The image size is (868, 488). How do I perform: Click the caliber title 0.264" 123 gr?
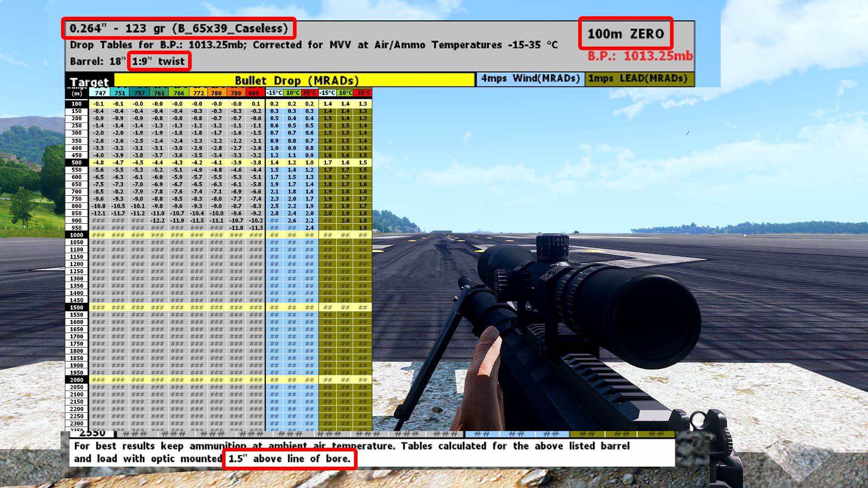tap(179, 28)
